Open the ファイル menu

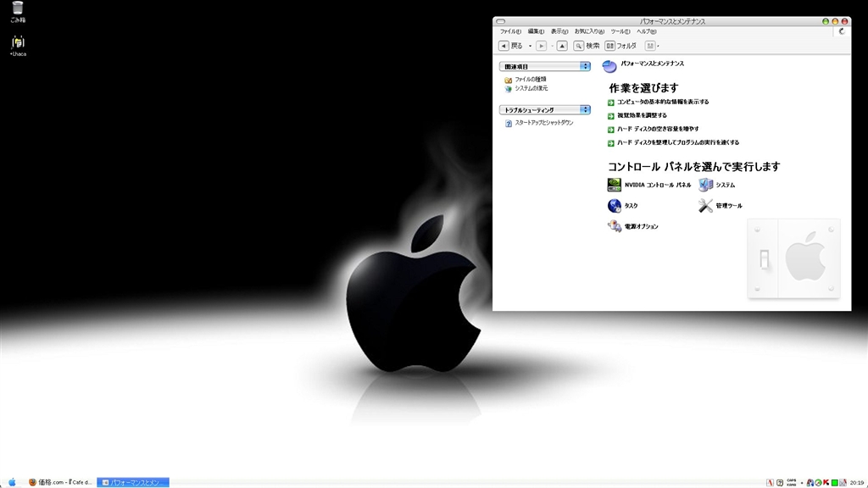point(510,31)
